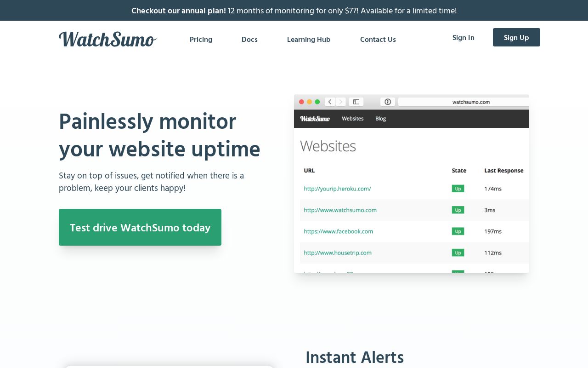
Task: Click the WatchSumo logo inside the mockup navbar
Action: tap(315, 118)
